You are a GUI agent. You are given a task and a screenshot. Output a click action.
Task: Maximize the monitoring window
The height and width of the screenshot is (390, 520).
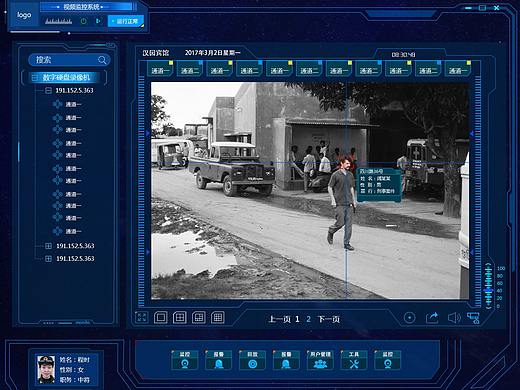[482, 8]
